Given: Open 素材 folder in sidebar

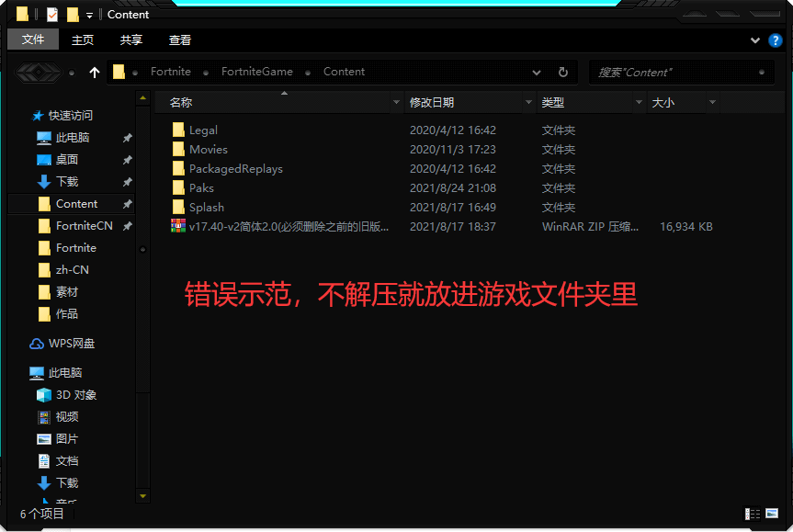Looking at the screenshot, I should pos(66,292).
